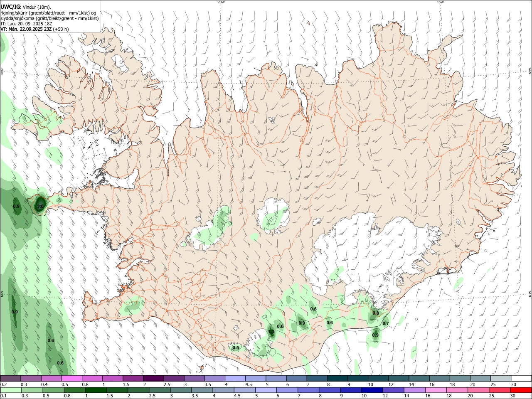Click the darkest purple snow swatch between 2 and 2.5
The width and height of the screenshot is (532, 399).
[153, 378]
